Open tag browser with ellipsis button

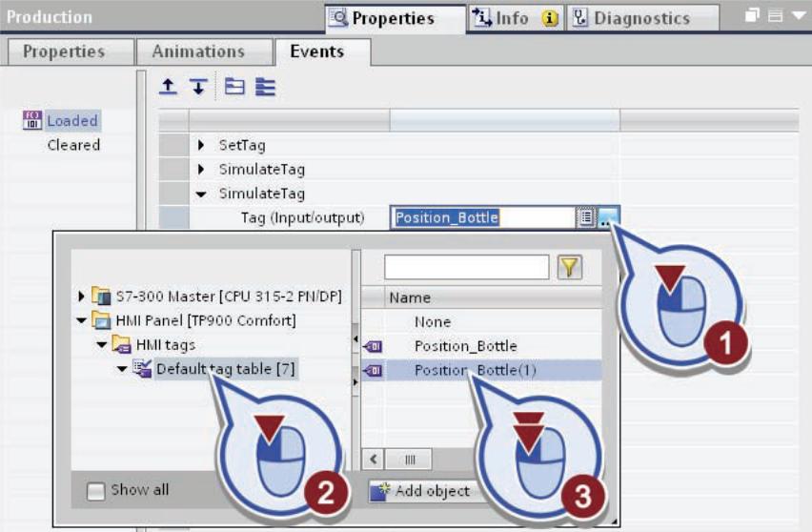pyautogui.click(x=606, y=217)
